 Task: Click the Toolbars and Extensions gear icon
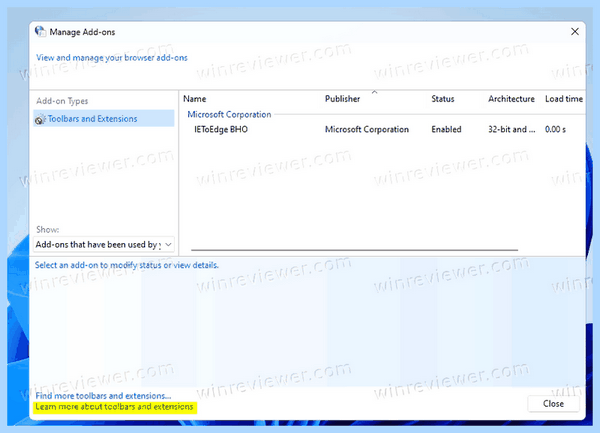point(40,120)
